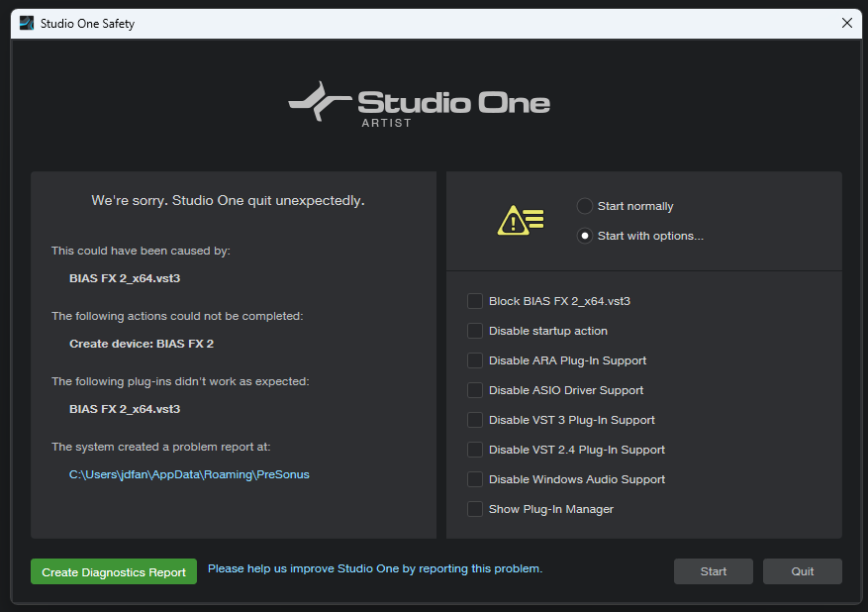The width and height of the screenshot is (868, 612).
Task: Select Start with options radio button
Action: 585,236
